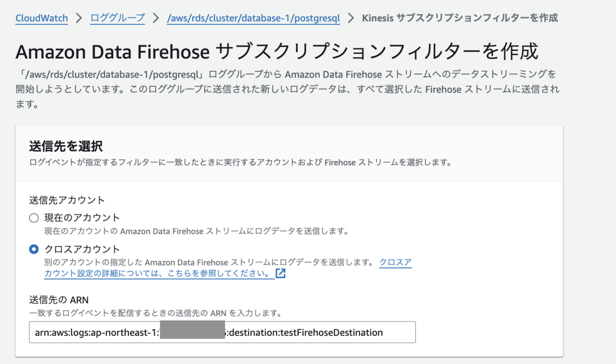The width and height of the screenshot is (616, 364).
Task: Click the 送信先アカウント label
Action: tap(67, 199)
